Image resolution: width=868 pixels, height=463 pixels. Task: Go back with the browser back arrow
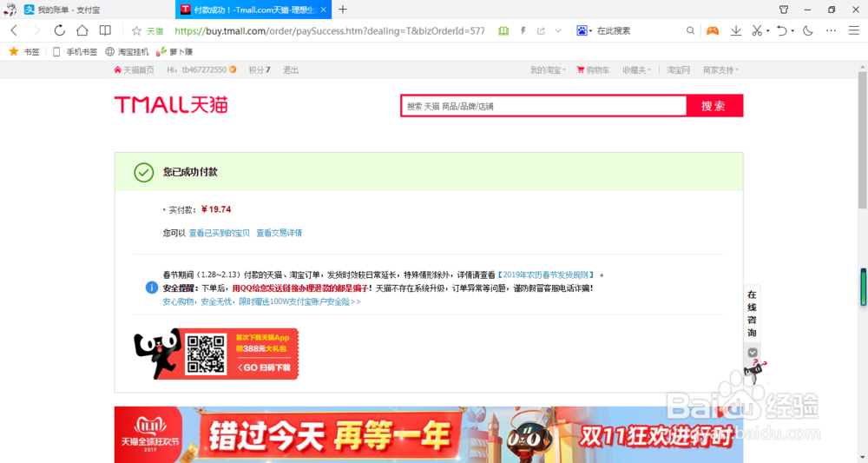tap(15, 30)
